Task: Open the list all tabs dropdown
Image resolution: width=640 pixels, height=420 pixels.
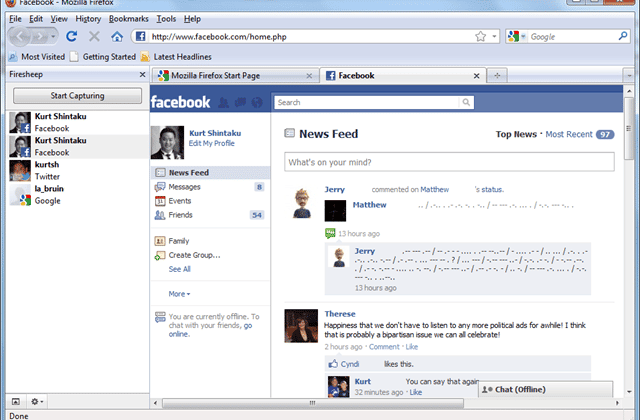Action: 629,76
